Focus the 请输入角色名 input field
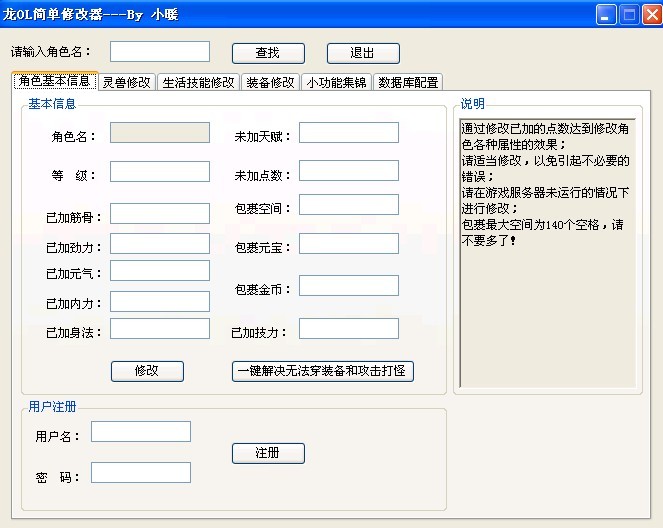Viewport: 663px width, 528px height. tap(160, 52)
